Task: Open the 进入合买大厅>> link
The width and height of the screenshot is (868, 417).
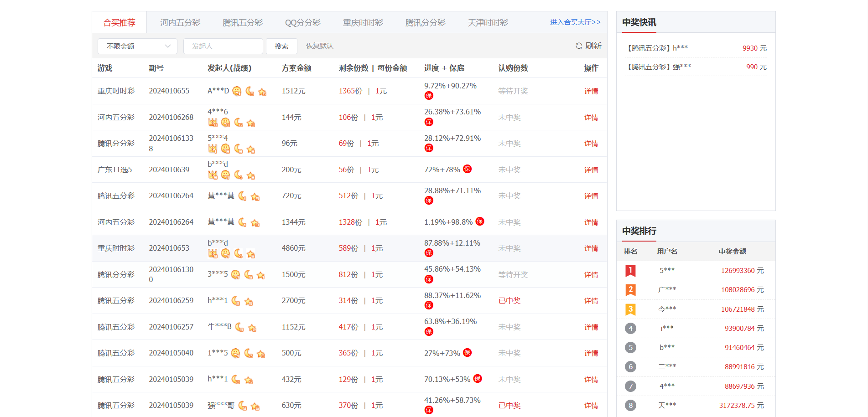Action: coord(575,22)
